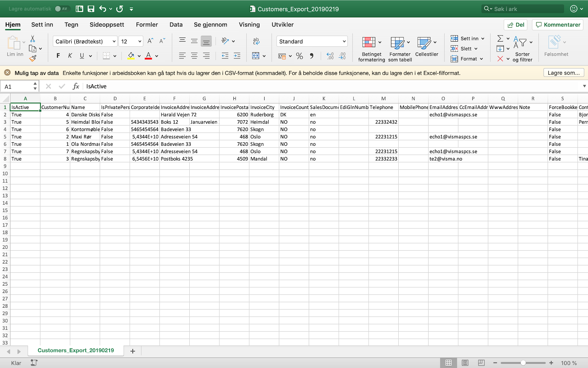
Task: Click the Del share button
Action: pyautogui.click(x=516, y=25)
